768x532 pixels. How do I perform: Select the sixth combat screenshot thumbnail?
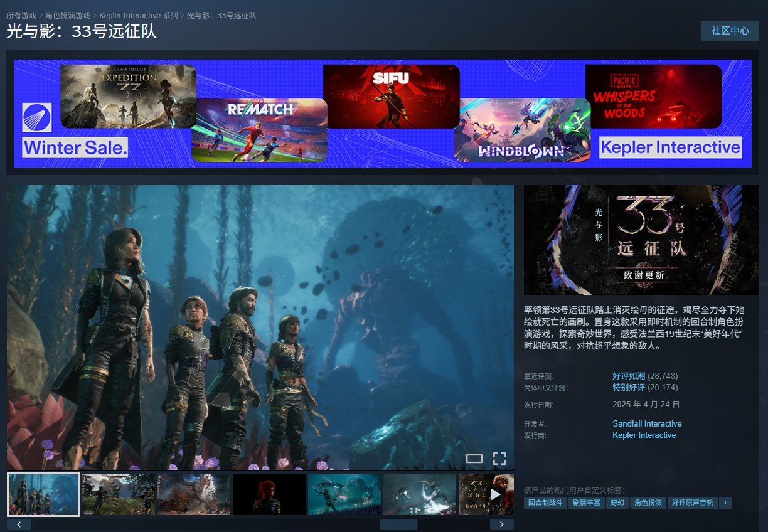(420, 494)
